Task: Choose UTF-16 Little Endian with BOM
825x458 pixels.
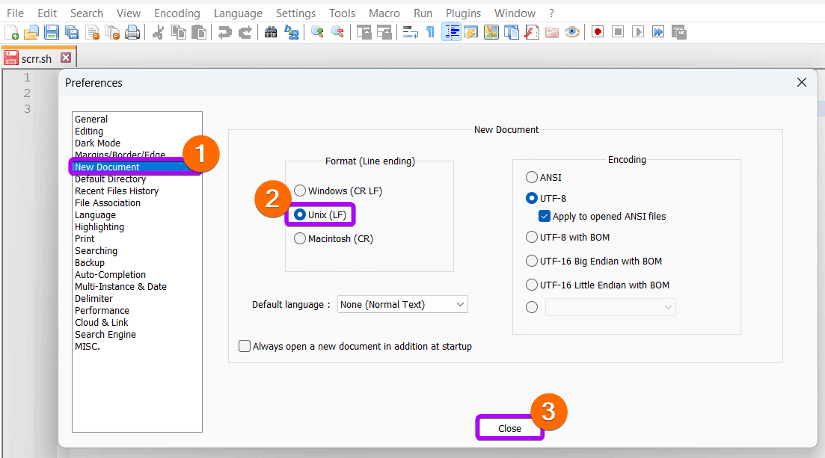Action: point(598,285)
